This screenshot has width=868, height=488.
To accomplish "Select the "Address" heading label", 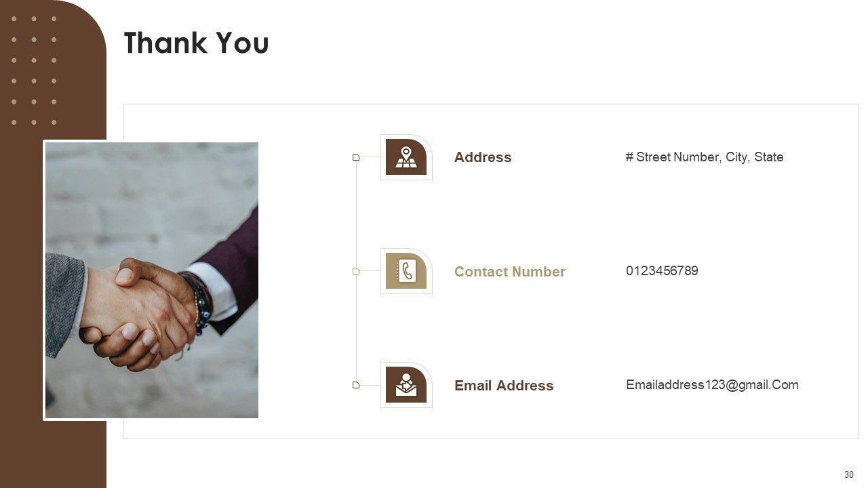I will click(x=483, y=157).
